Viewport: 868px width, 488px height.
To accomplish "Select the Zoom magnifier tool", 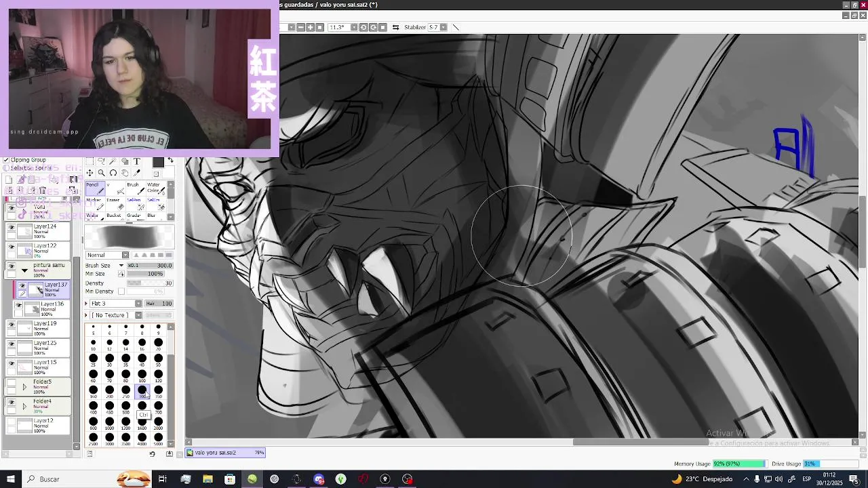I will coord(101,173).
